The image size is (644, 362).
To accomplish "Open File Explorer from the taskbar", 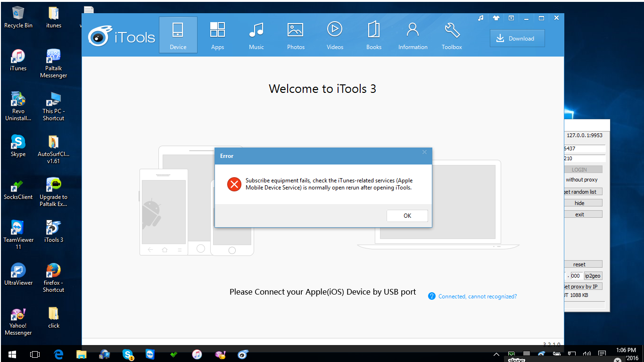I will click(x=82, y=354).
